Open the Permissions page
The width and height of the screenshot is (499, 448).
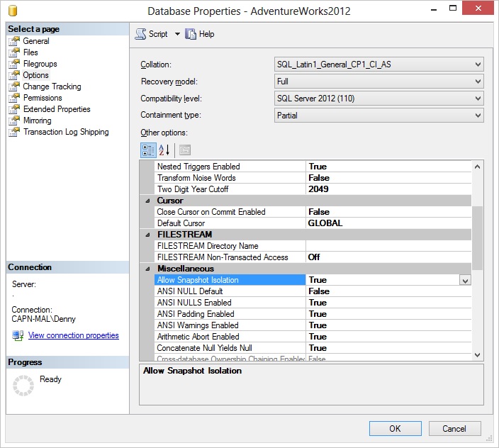(43, 98)
